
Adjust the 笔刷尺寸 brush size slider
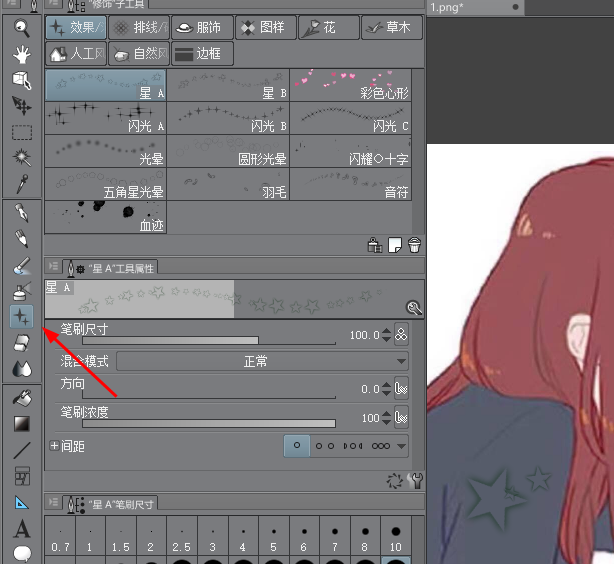point(209,340)
